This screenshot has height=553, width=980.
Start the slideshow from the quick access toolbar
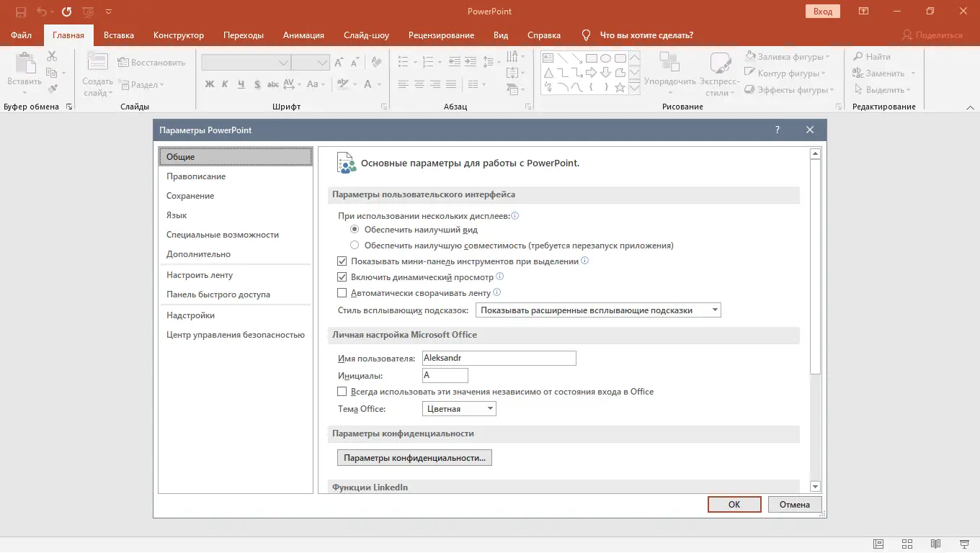click(88, 12)
